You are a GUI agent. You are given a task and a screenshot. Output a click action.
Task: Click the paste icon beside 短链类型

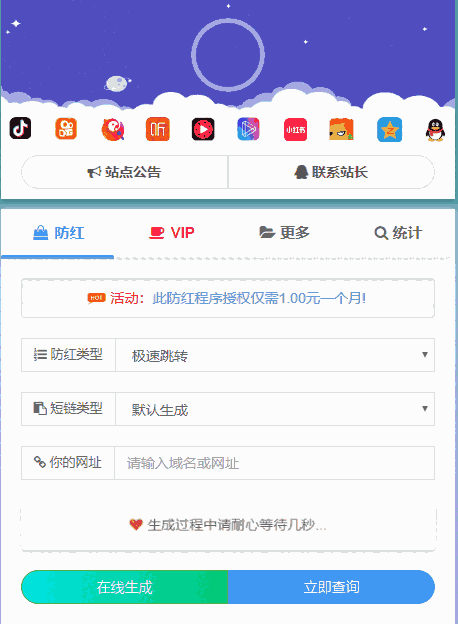40,408
